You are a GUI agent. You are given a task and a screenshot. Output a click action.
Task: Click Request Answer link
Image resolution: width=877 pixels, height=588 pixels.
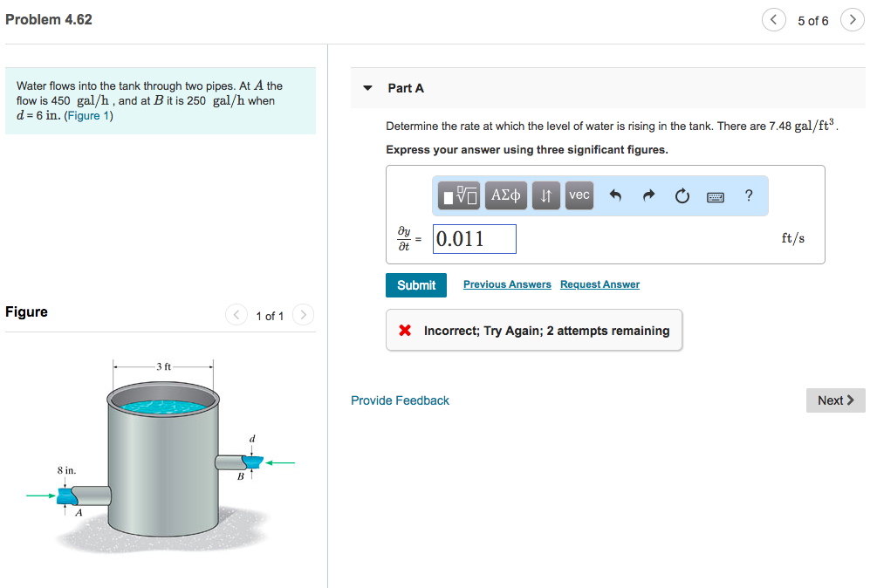pos(600,284)
